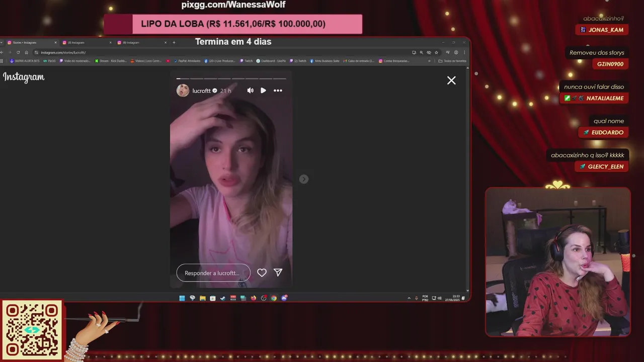Click the 'POR PTB2' language indicator
The width and height of the screenshot is (644, 362).
tap(425, 298)
